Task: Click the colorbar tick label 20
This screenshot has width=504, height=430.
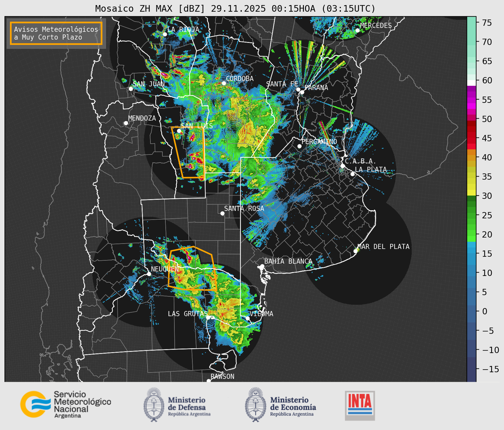Action: click(x=487, y=234)
